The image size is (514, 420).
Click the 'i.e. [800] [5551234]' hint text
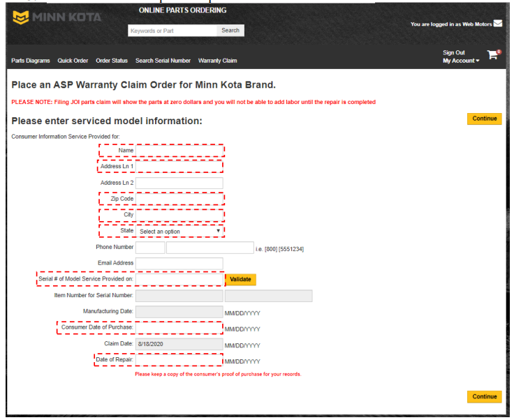pyautogui.click(x=279, y=250)
